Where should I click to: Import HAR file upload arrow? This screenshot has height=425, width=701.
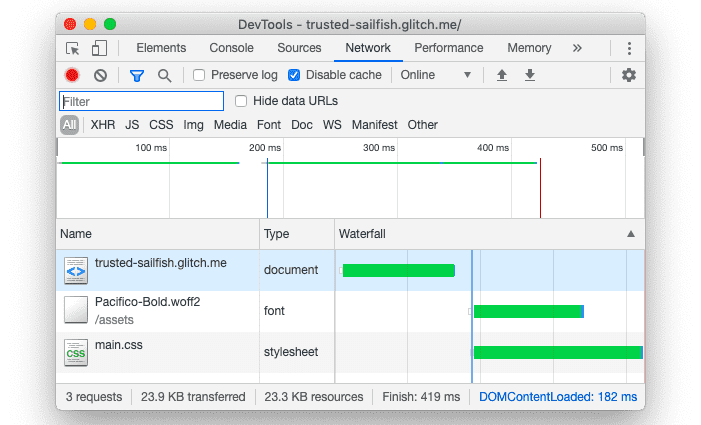point(502,75)
